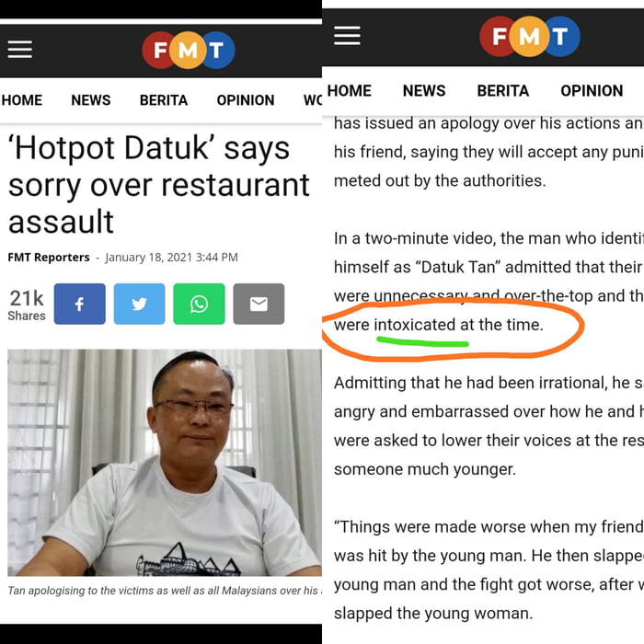Click the 'Hotpot Datuk' article headline
Image resolution: width=644 pixels, height=644 pixels.
[159, 184]
